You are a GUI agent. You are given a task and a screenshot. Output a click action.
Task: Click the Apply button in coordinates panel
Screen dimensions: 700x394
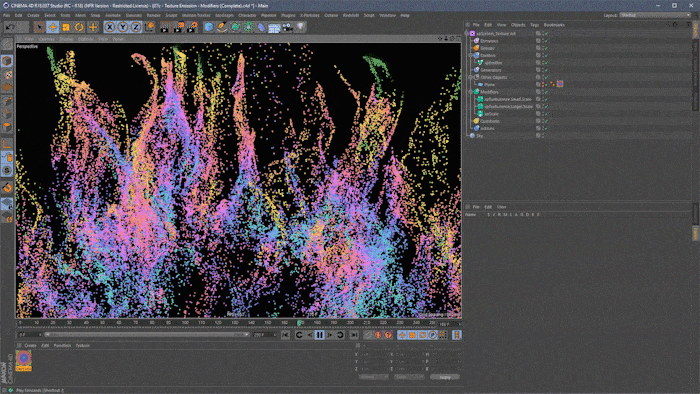[x=445, y=377]
